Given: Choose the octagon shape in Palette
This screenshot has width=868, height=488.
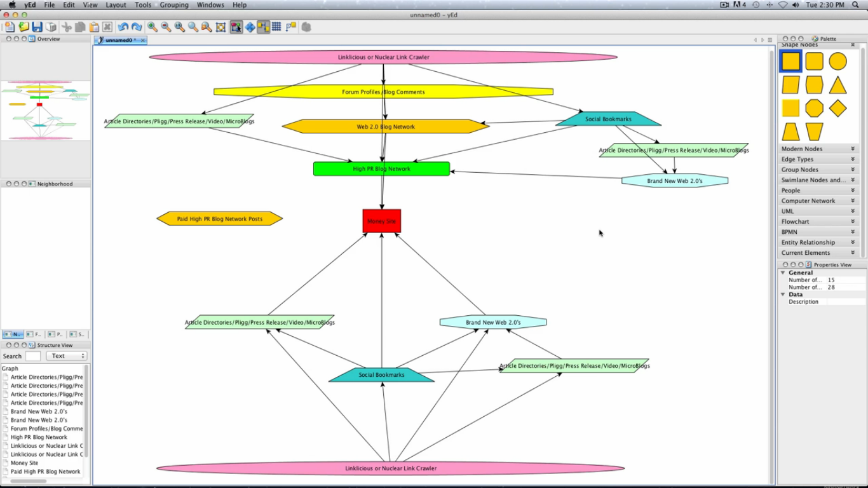Looking at the screenshot, I should [814, 108].
